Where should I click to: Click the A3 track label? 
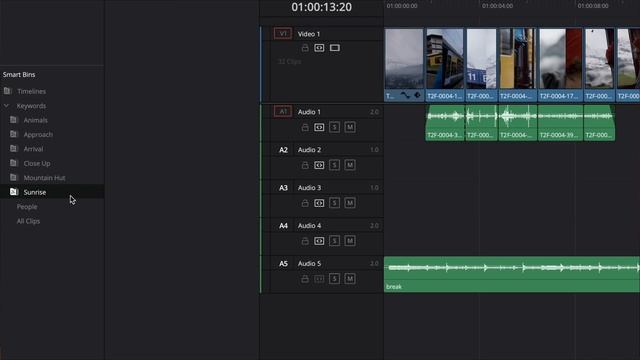[283, 188]
